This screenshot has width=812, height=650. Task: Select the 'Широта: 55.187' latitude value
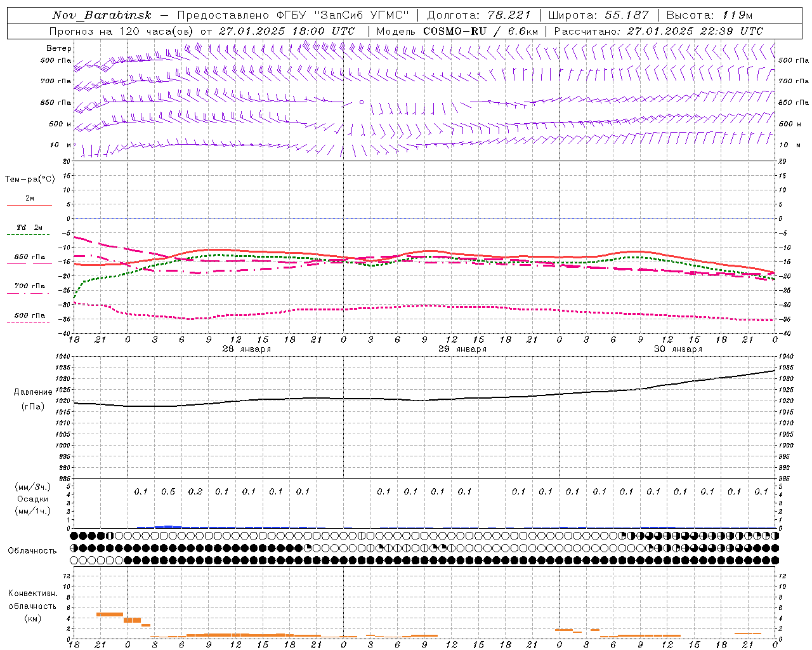click(599, 15)
